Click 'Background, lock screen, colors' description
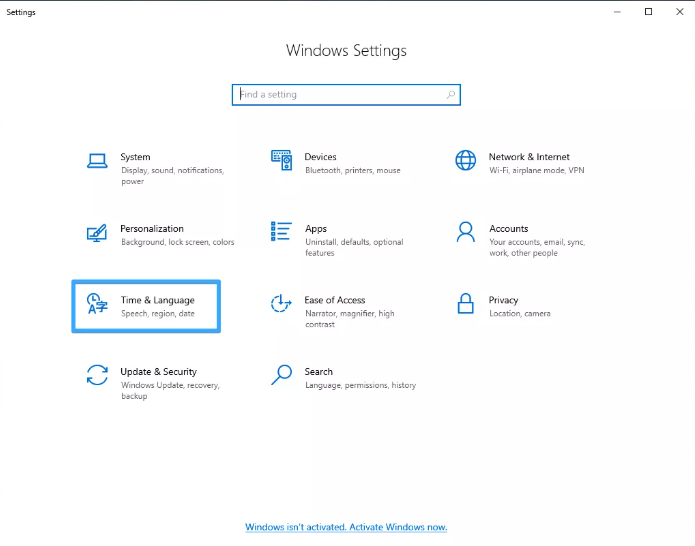Screen dimensions: 695x546 click(178, 242)
